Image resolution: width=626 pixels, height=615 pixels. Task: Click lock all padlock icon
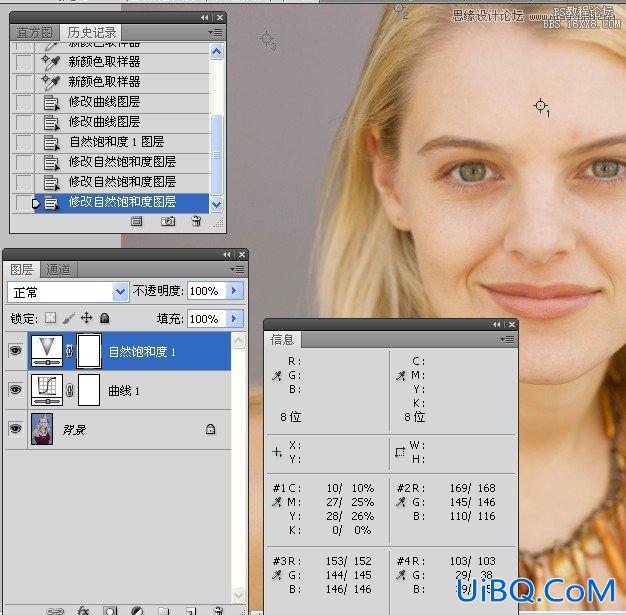pos(105,318)
